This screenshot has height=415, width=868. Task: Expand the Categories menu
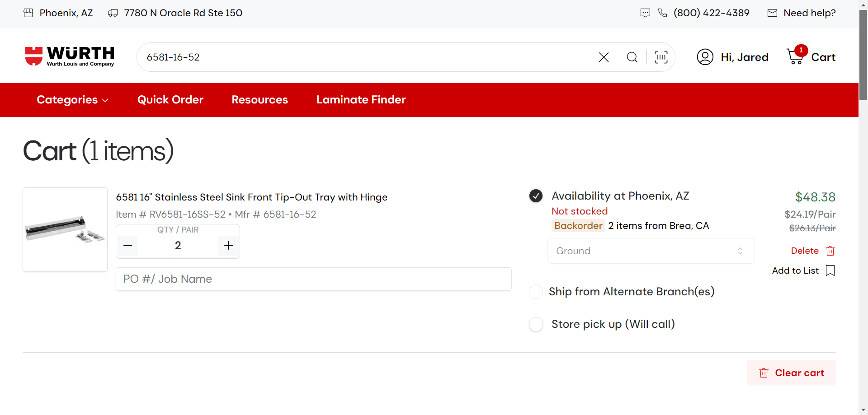point(72,100)
